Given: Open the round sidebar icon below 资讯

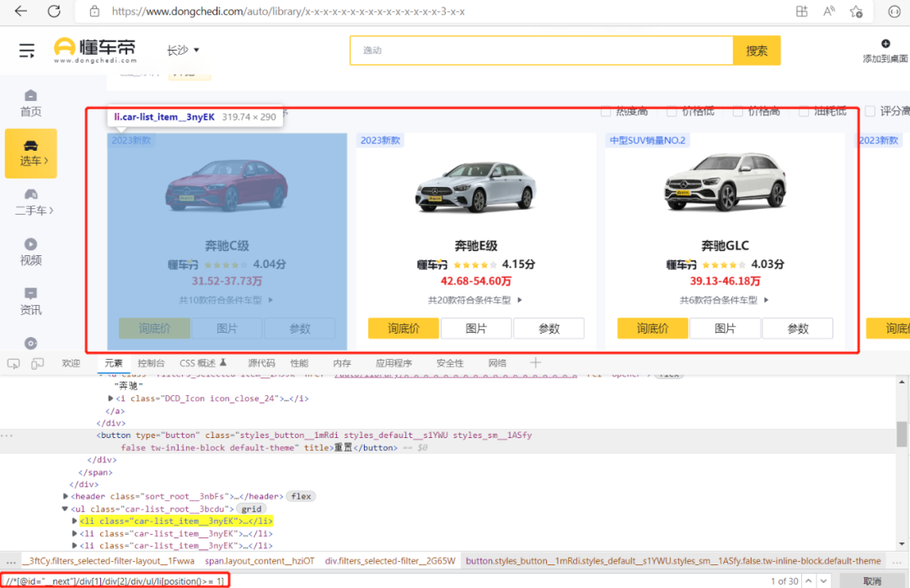Looking at the screenshot, I should (31, 344).
